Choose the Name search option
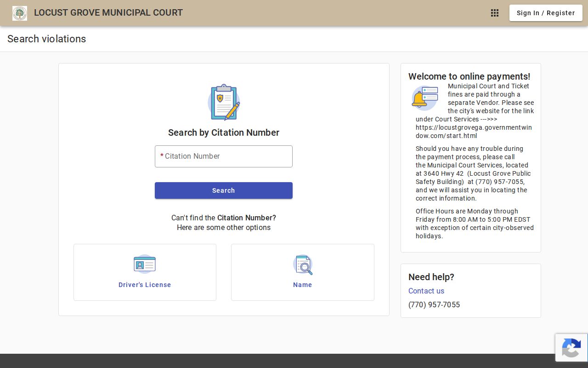588x368 pixels. click(x=303, y=272)
